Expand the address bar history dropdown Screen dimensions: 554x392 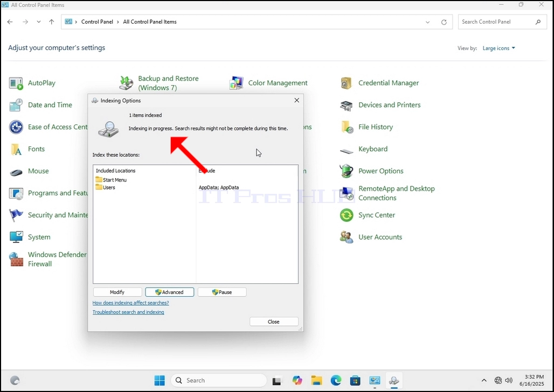pos(427,22)
